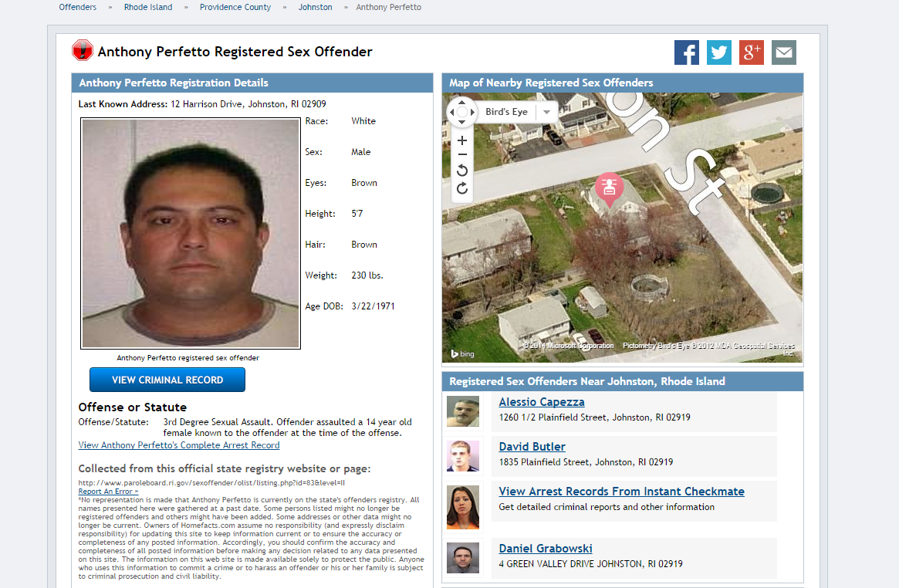This screenshot has height=588, width=899.
Task: Zoom out on the map
Action: tap(462, 155)
